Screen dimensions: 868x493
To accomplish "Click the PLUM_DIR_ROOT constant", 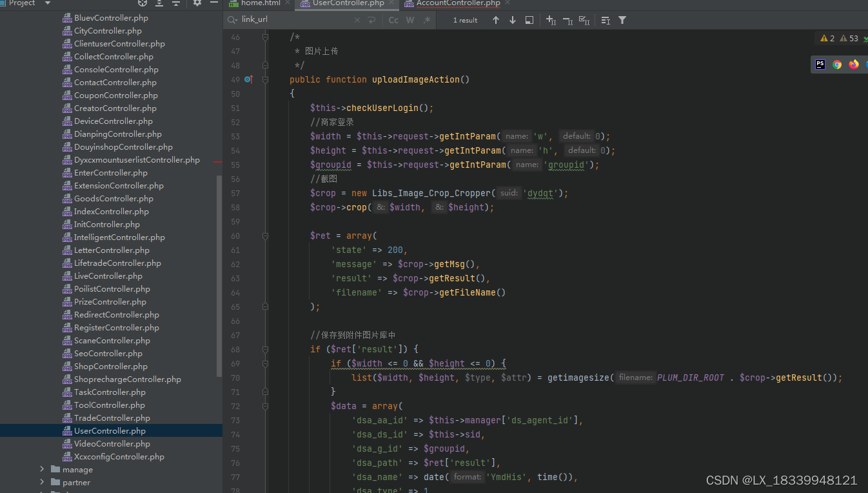I will tap(691, 377).
